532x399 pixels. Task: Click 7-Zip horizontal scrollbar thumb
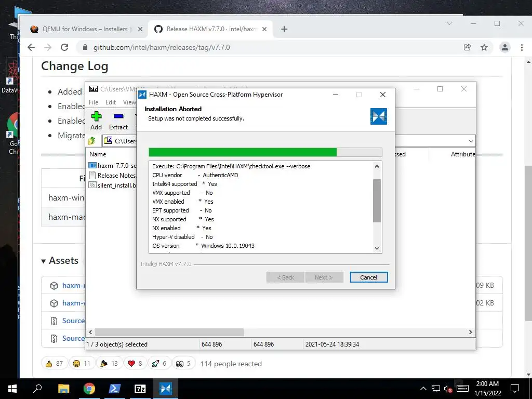[x=169, y=332]
